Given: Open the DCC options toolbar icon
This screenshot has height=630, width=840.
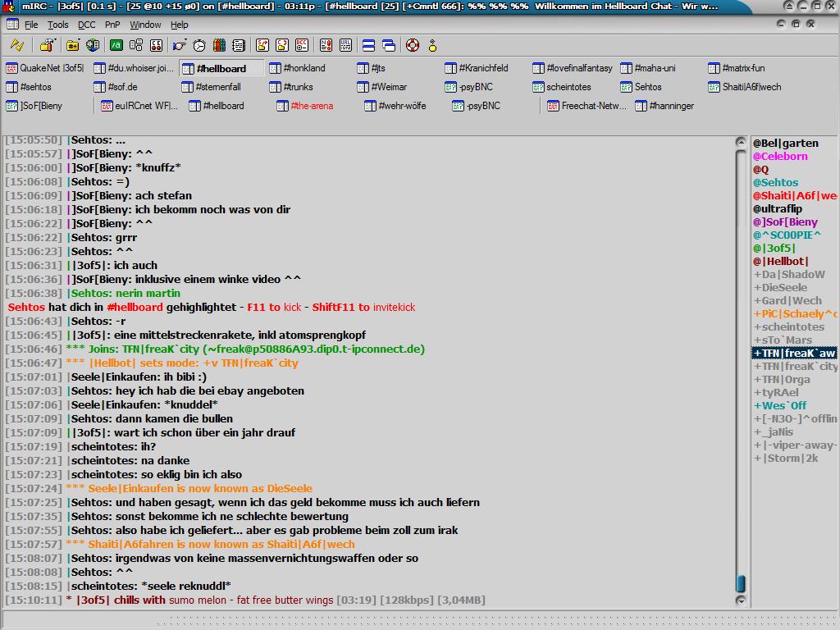Looking at the screenshot, I should click(x=302, y=45).
